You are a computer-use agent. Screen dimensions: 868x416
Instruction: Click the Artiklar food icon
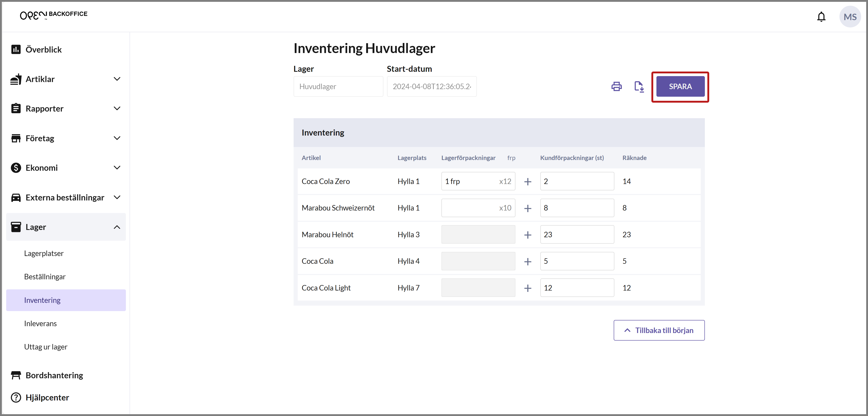coord(16,79)
